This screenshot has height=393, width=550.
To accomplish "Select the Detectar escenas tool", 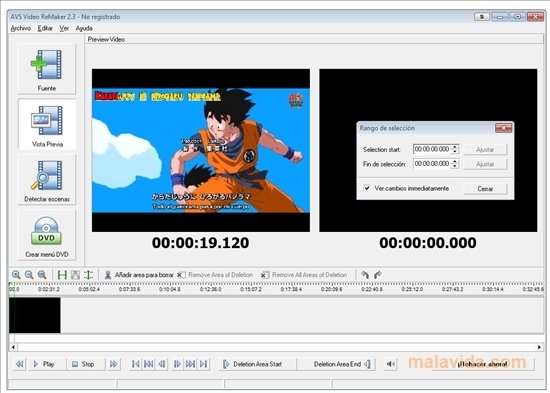I will 47,180.
